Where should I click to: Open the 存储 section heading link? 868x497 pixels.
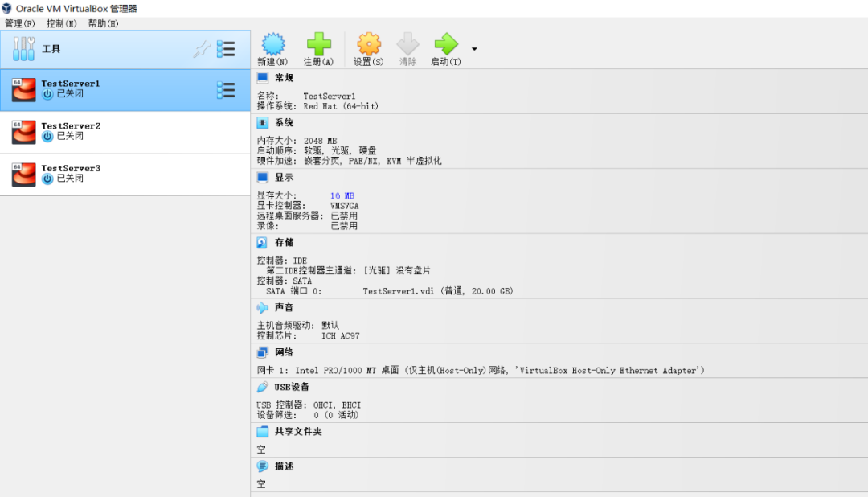pos(284,243)
